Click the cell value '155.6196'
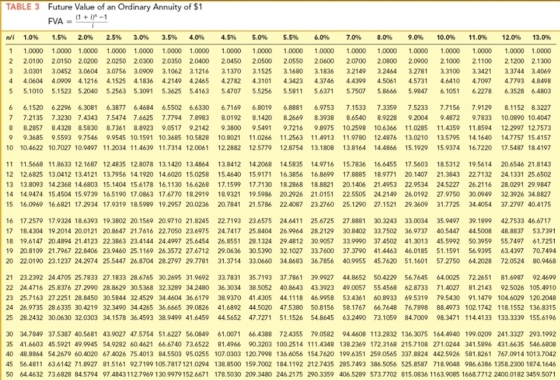The width and height of the screenshot is (560, 380). [542, 318]
